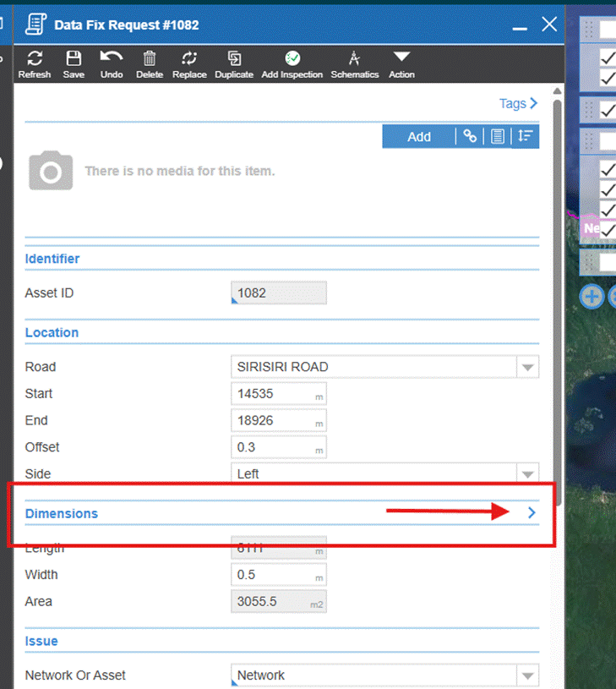This screenshot has width=616, height=689.
Task: Click the 'Network Or Asset' label
Action: coord(75,675)
